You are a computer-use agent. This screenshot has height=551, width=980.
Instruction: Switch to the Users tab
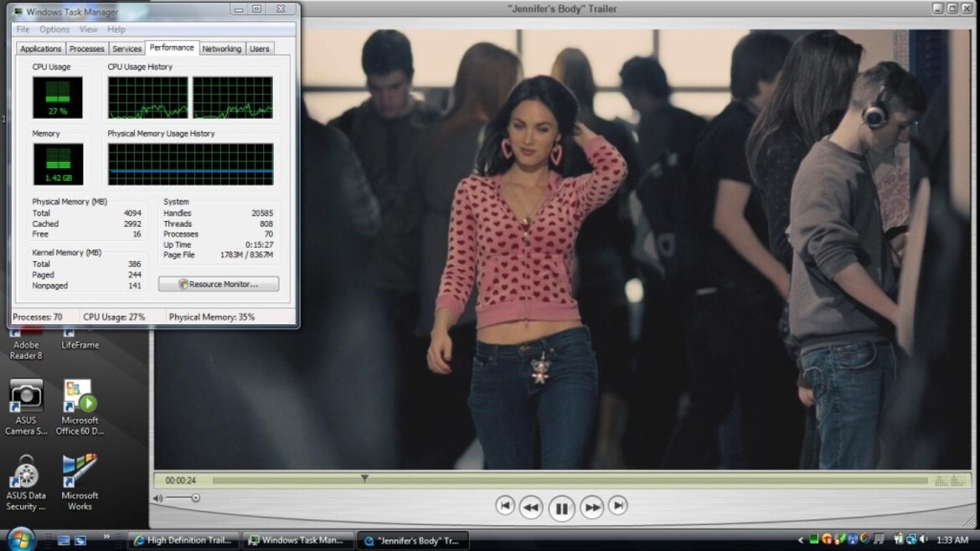coord(260,49)
